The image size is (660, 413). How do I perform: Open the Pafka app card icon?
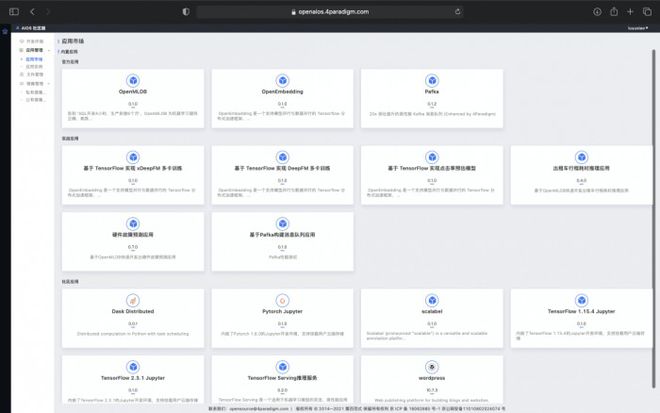432,80
